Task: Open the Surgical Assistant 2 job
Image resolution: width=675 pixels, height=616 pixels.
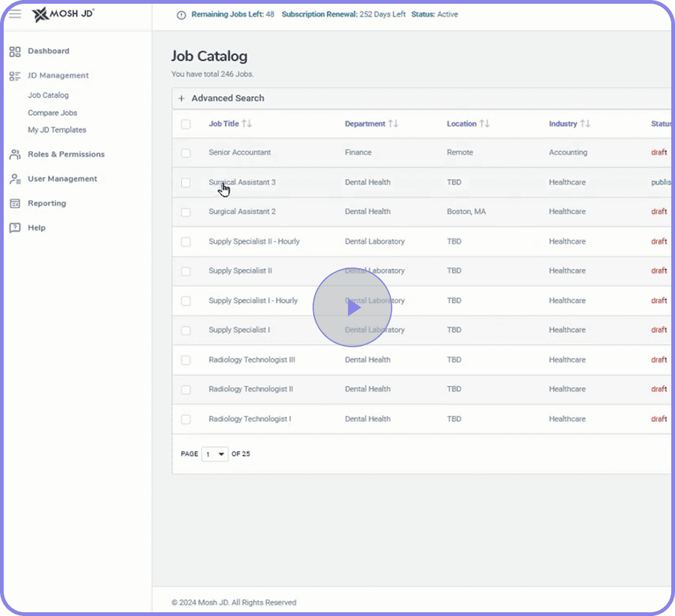Action: click(x=242, y=212)
